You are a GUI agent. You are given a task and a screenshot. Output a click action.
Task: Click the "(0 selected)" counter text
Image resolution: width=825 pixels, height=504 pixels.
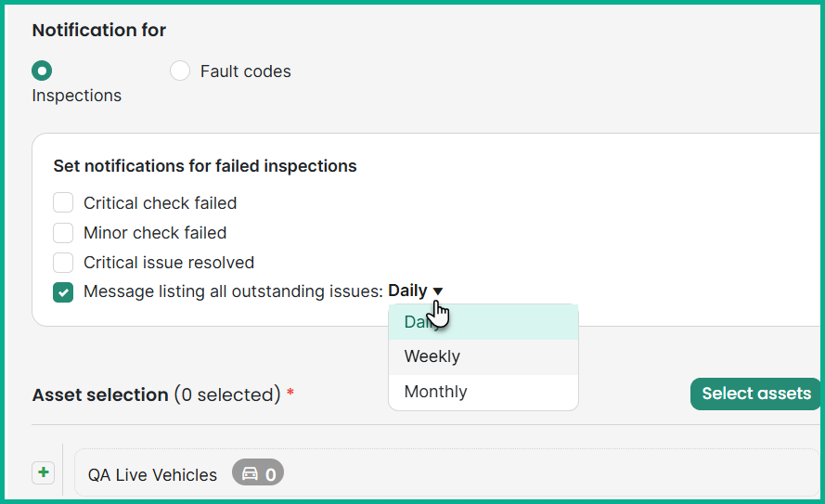click(226, 394)
